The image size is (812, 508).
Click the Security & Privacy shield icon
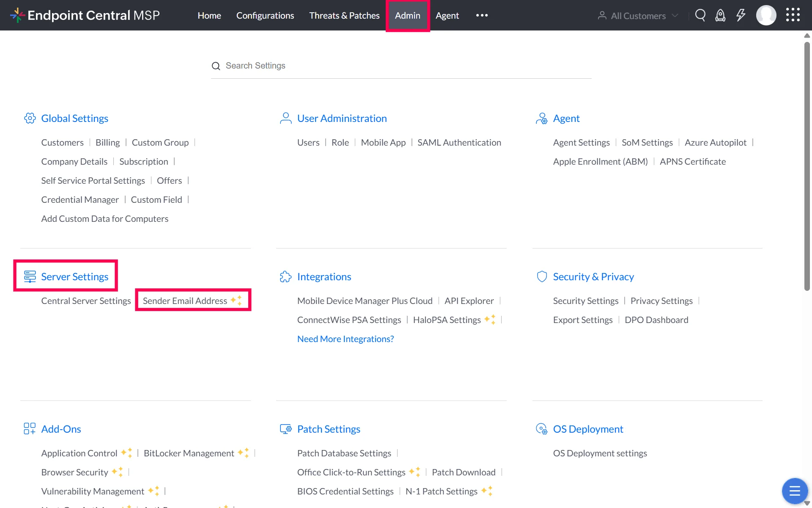pyautogui.click(x=542, y=276)
